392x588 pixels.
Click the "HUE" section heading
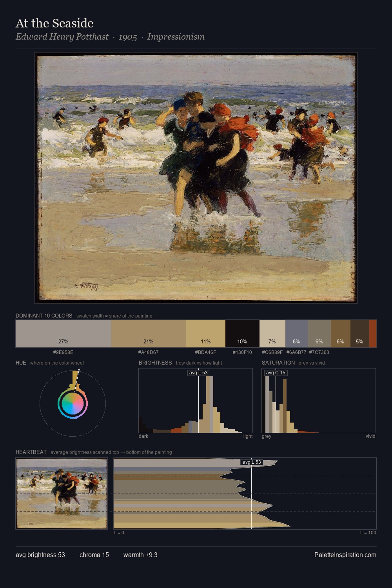(21, 363)
